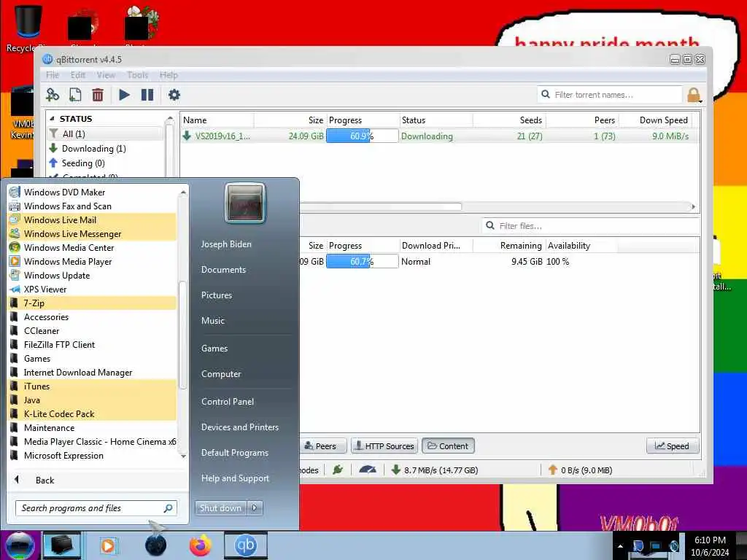Click the qBittorrent taskbar icon

246,545
